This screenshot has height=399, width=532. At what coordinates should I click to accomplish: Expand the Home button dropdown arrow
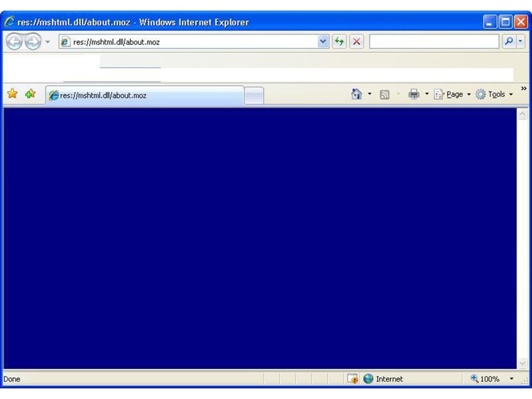[369, 94]
